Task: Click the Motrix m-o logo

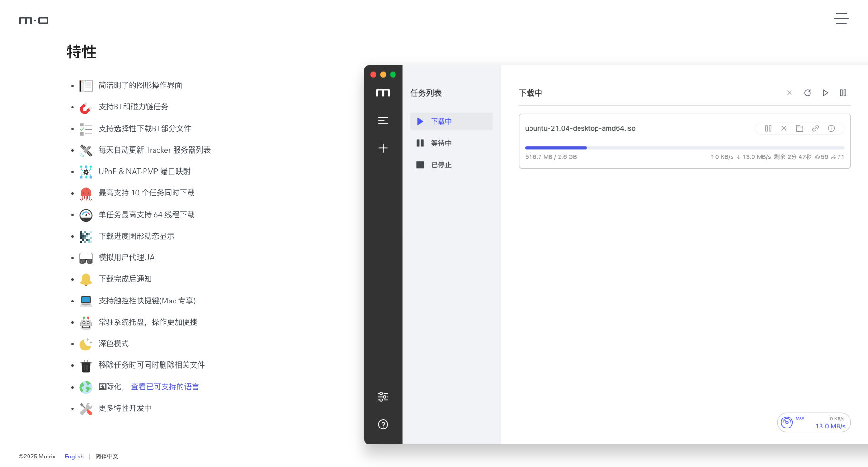Action: 34,20
